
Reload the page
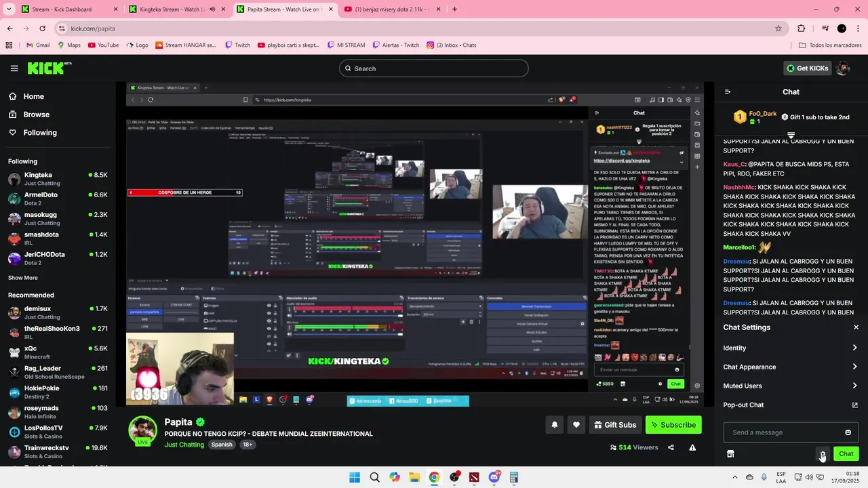[42, 28]
